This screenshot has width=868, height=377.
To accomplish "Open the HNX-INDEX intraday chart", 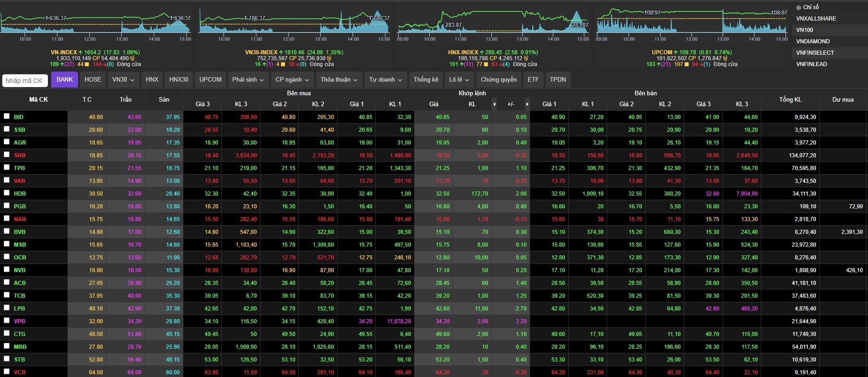I will tap(493, 23).
